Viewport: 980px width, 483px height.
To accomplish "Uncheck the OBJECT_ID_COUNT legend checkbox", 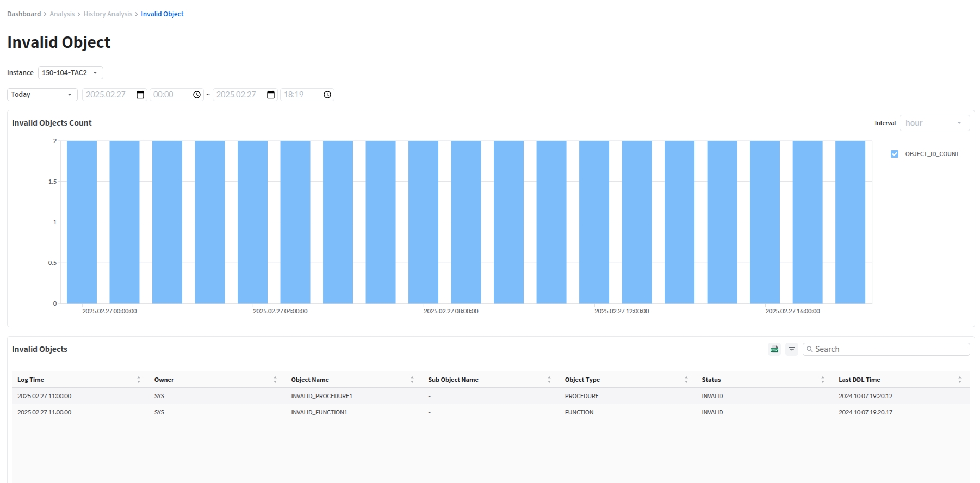I will pyautogui.click(x=895, y=154).
